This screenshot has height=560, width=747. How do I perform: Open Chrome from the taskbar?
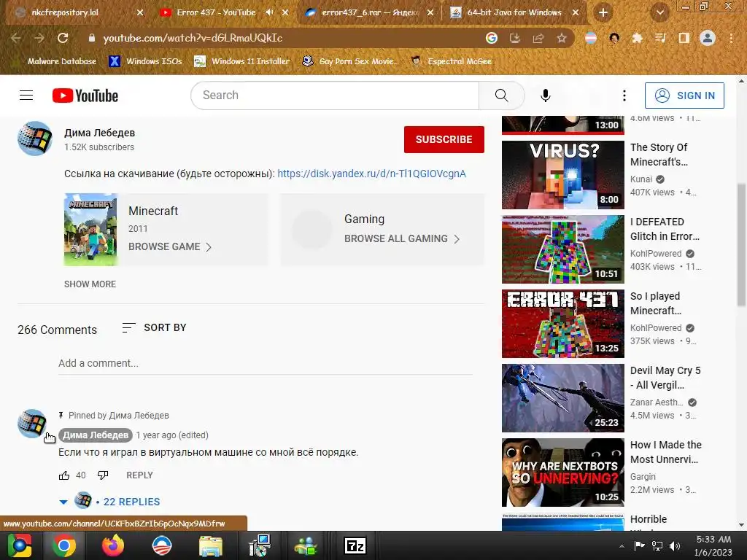click(64, 545)
